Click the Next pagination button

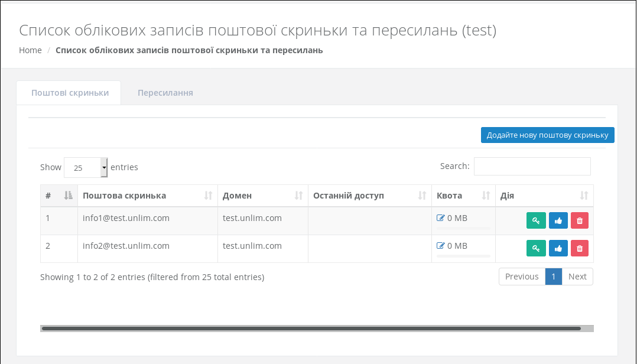pos(577,277)
